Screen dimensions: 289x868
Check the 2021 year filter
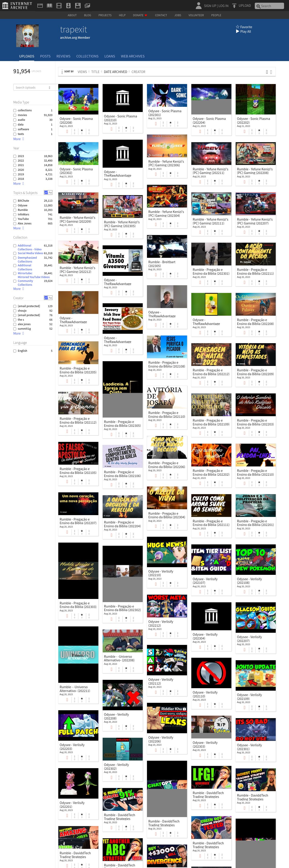15,165
